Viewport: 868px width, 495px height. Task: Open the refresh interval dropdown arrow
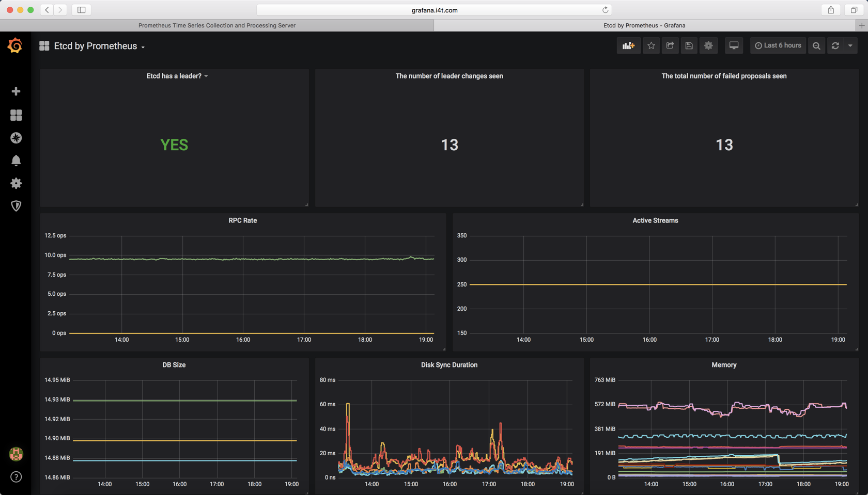(850, 45)
